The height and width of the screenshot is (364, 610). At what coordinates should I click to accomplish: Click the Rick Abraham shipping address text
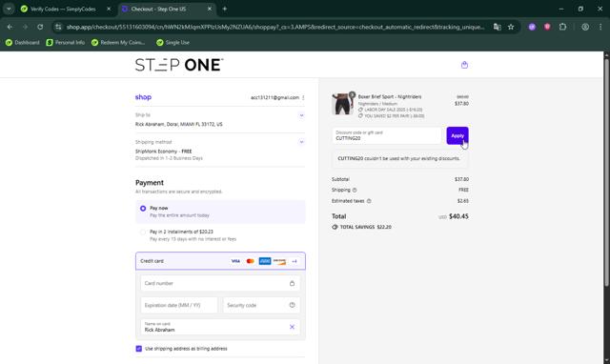(x=179, y=125)
